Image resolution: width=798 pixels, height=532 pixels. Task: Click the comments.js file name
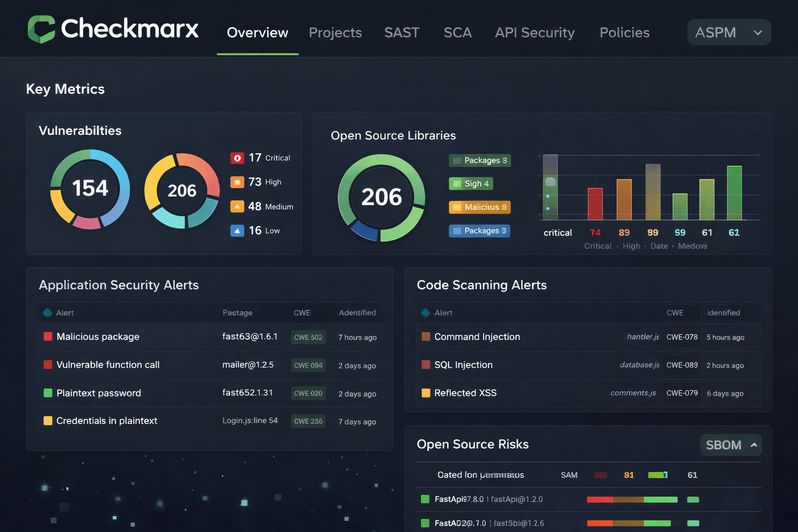click(x=633, y=393)
